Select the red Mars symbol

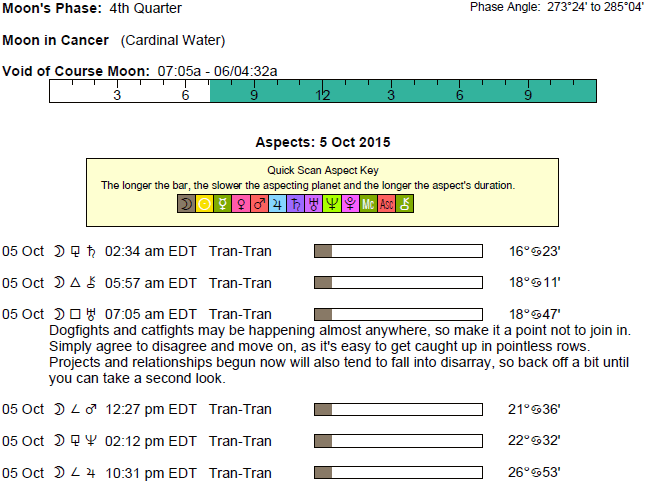pos(259,204)
